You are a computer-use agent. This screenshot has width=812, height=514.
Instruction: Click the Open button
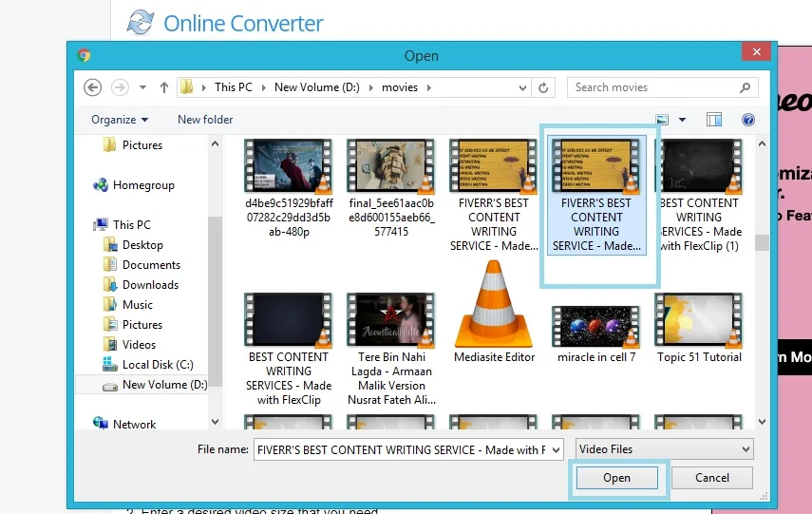(x=616, y=478)
